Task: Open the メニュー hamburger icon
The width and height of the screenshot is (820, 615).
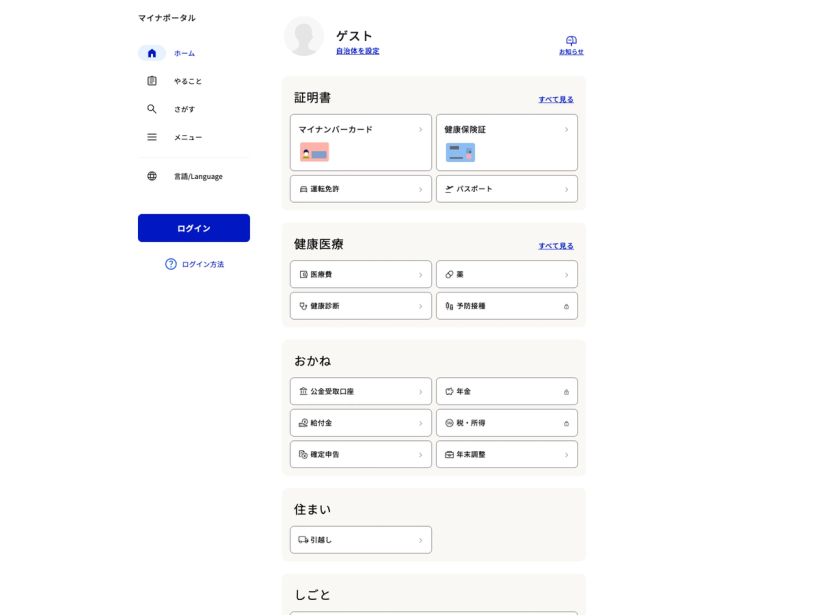Action: tap(152, 137)
